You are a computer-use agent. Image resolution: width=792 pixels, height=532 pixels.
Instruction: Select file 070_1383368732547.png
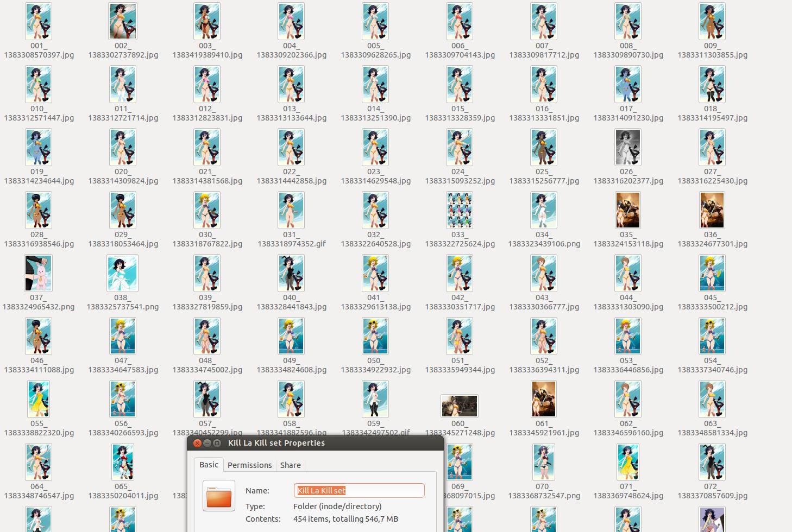[x=544, y=462]
